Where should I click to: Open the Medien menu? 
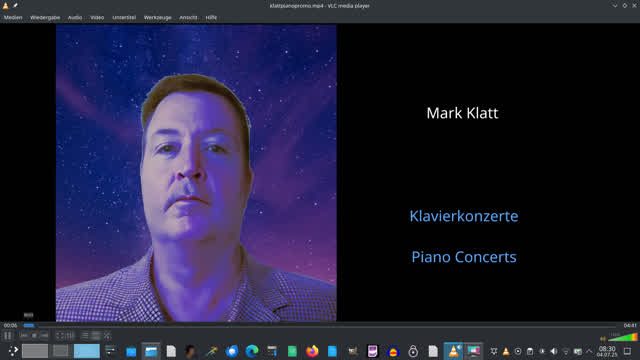click(x=13, y=18)
